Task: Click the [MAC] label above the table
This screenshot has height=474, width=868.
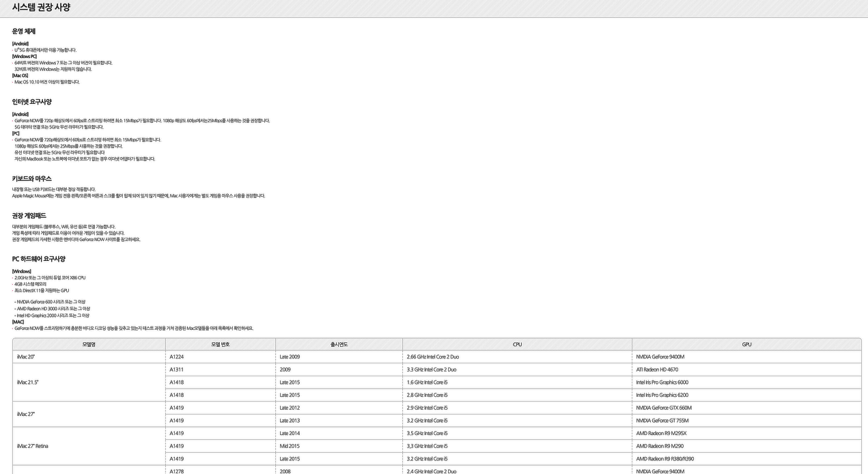Action: click(18, 322)
